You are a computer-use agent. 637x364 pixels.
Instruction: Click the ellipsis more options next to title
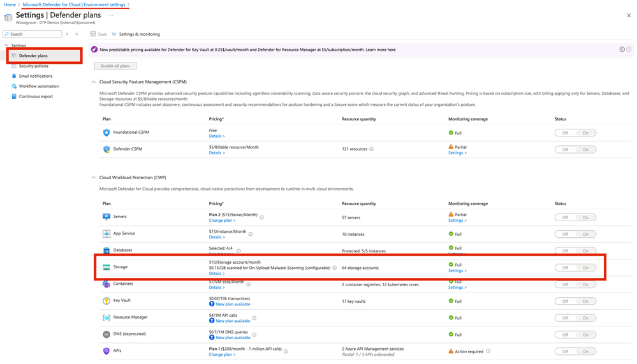(112, 15)
